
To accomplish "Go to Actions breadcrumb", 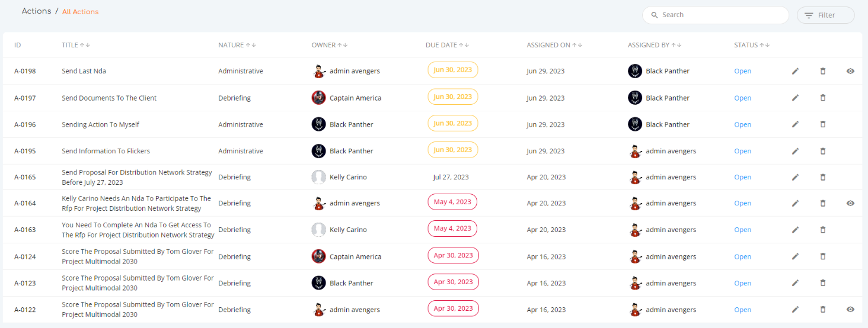I will coord(37,11).
